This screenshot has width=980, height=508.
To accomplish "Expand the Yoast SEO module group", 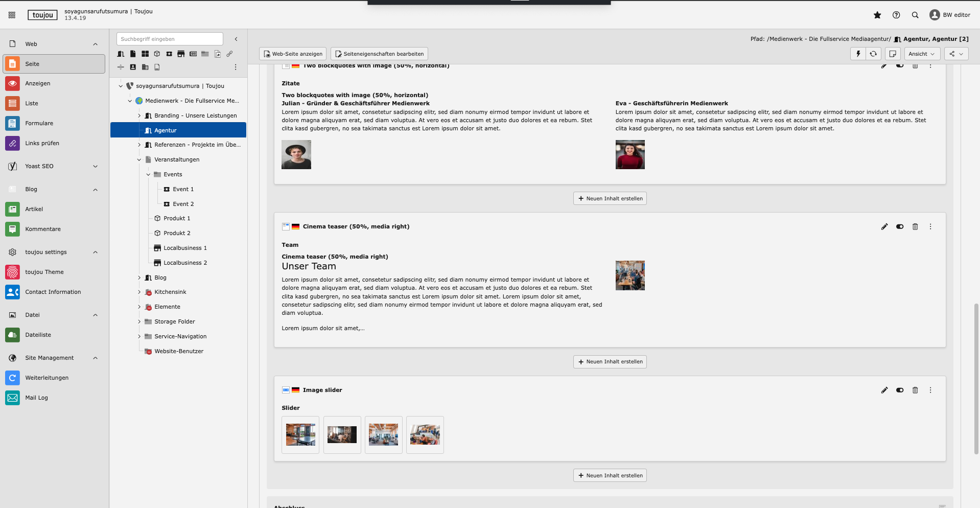I will point(95,167).
